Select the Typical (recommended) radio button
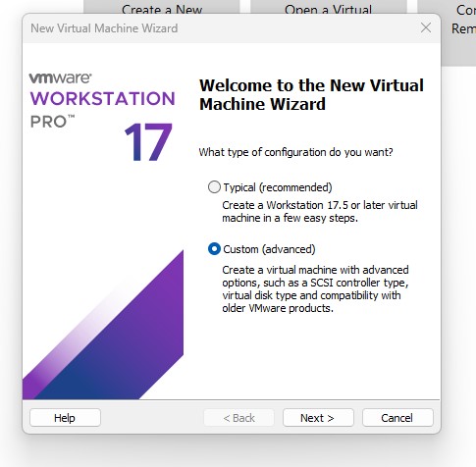 [214, 187]
